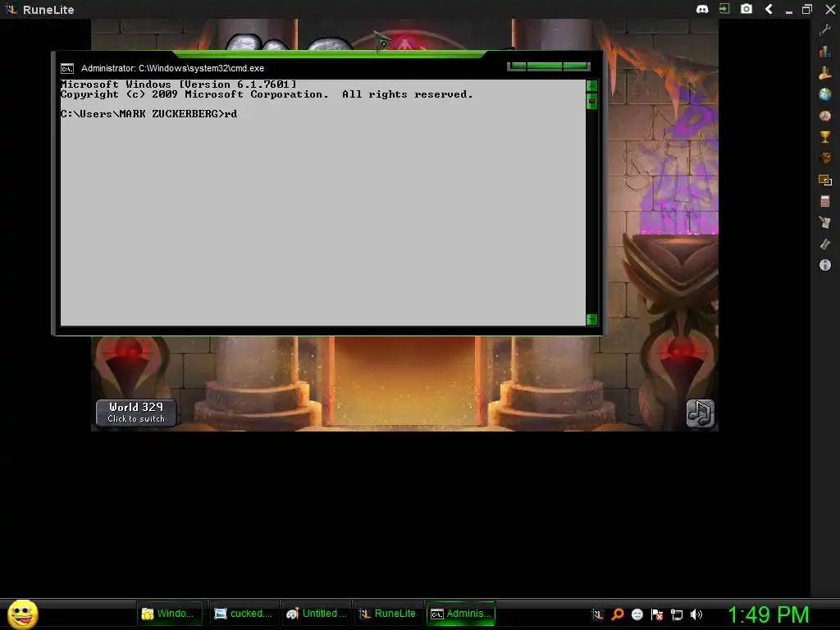Open the brown bag loot panel

[825, 158]
